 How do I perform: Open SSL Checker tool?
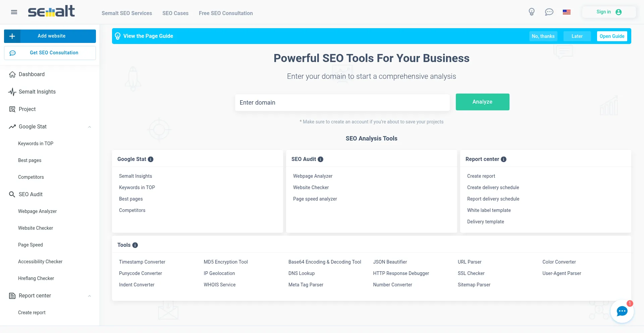point(471,273)
